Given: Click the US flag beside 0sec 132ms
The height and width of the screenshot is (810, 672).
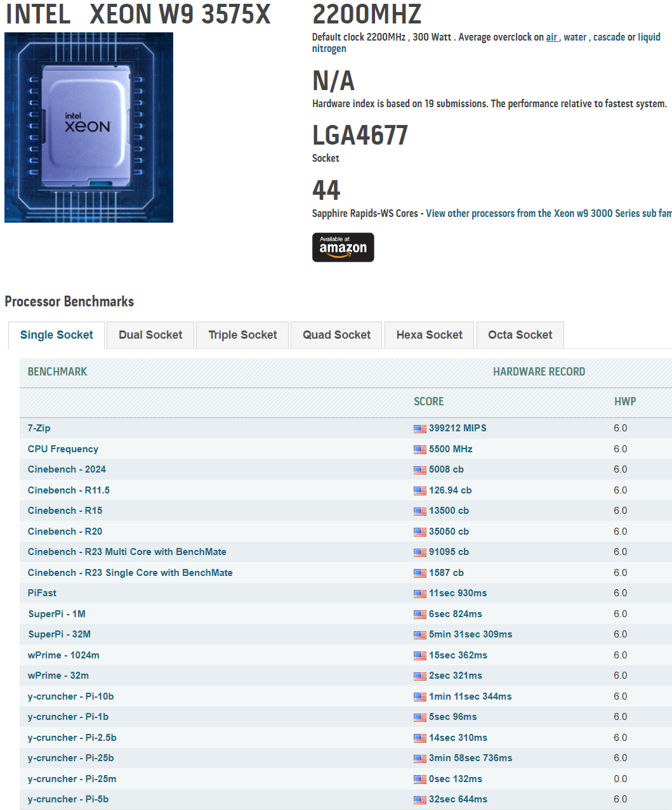Looking at the screenshot, I should point(420,780).
